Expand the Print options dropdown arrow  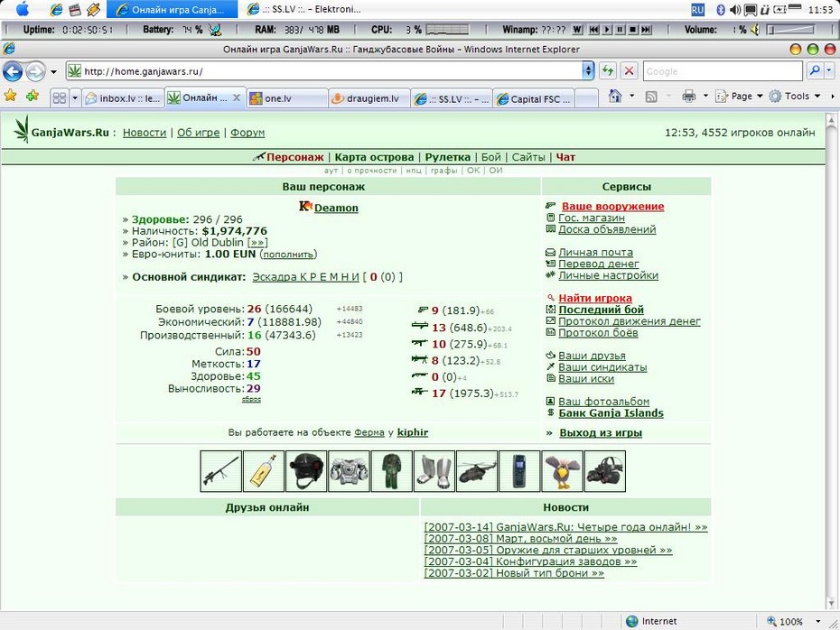pyautogui.click(x=705, y=97)
